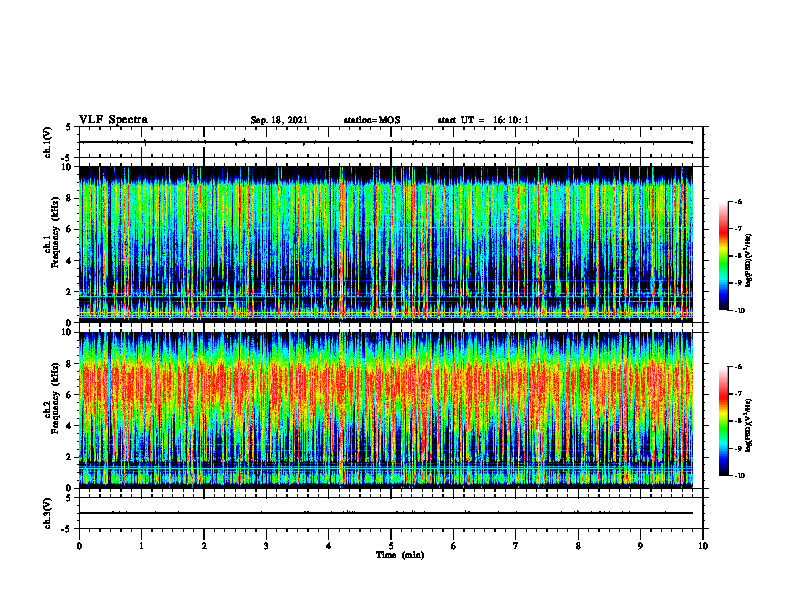Click the ch.1 color bar log(PSD) unit label
Viewport: 792px width, 612px height.
(x=750, y=260)
